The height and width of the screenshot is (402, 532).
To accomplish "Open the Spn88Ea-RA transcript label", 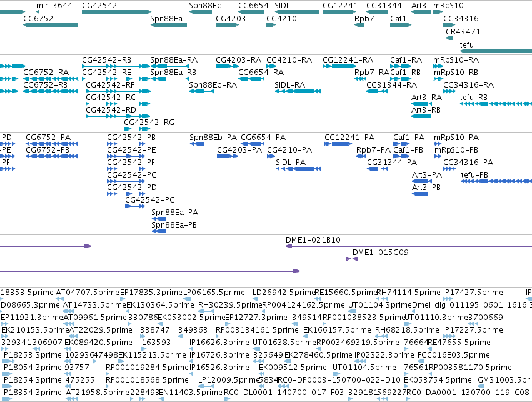I will pyautogui.click(x=174, y=60).
